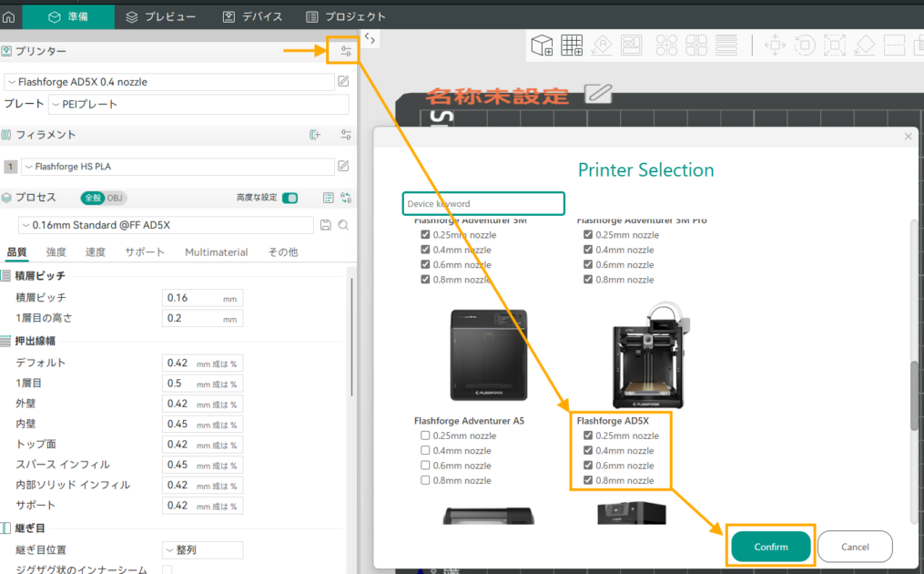Click the Adventurer A5 printer thumbnail
924x574 pixels.
point(489,354)
